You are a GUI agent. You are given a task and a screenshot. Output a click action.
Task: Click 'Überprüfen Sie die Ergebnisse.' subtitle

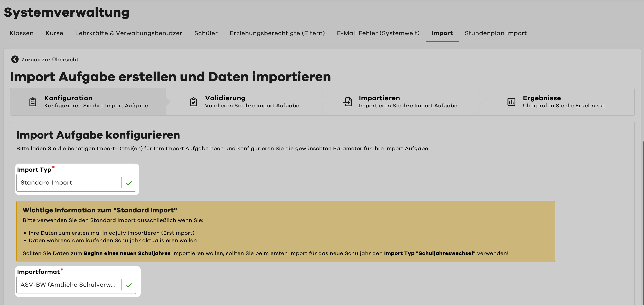click(x=565, y=106)
